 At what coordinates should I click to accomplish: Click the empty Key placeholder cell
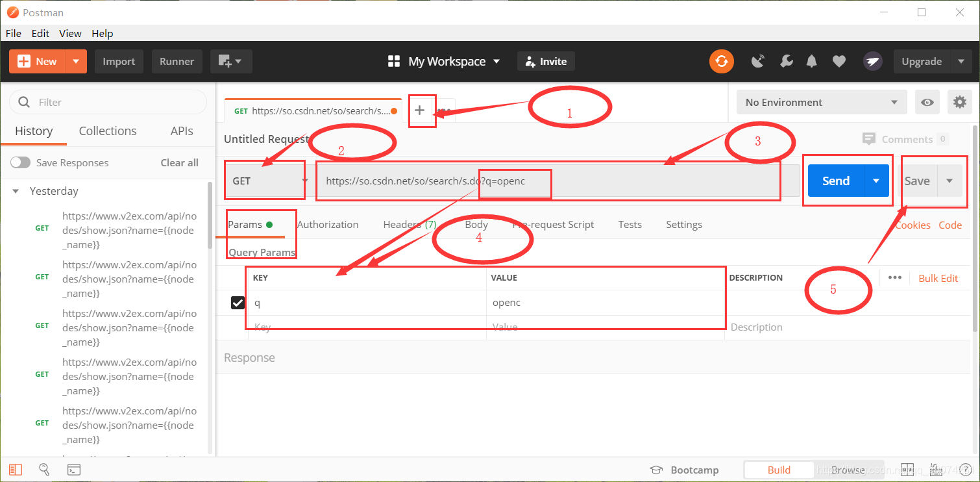pyautogui.click(x=367, y=327)
